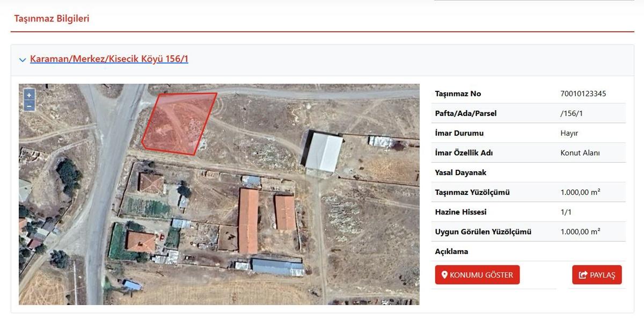Click the long red-roofed building on the map
The height and width of the screenshot is (319, 644).
[x=248, y=221]
